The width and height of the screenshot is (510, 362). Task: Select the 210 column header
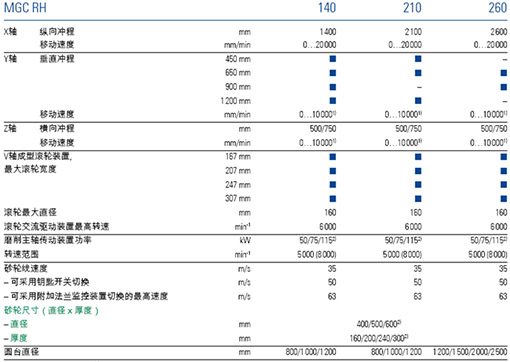412,8
